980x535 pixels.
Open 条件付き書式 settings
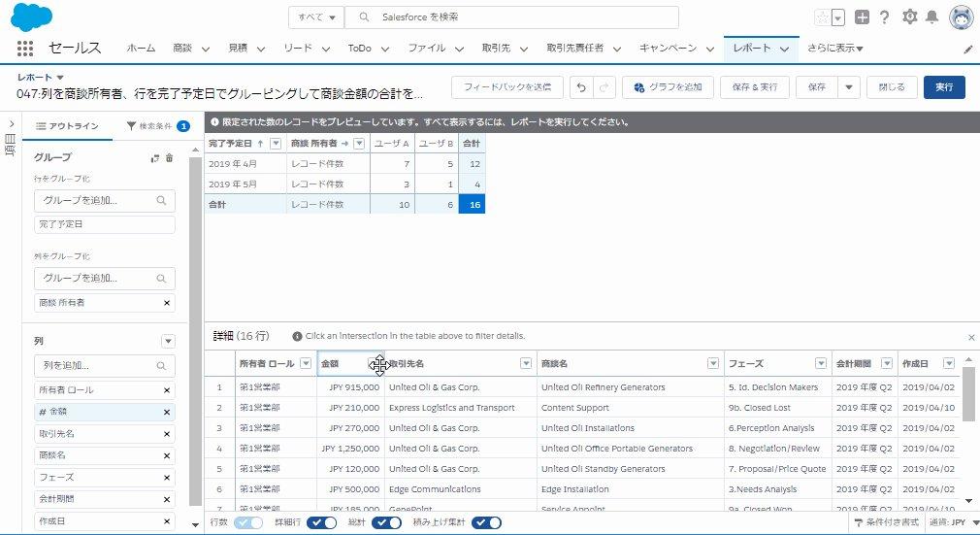coord(887,522)
